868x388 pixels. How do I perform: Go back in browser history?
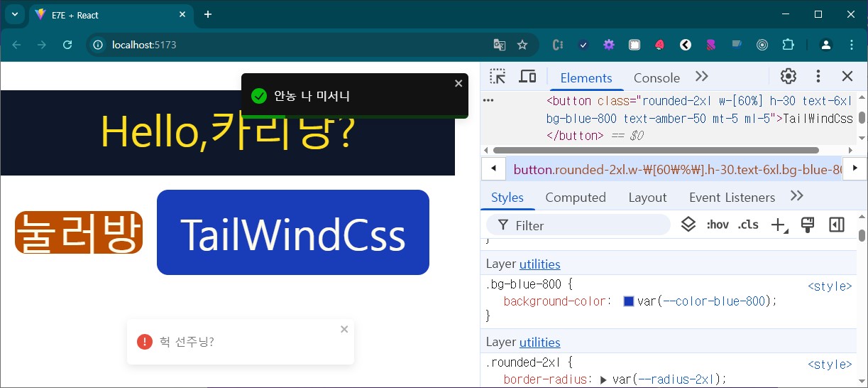click(16, 45)
